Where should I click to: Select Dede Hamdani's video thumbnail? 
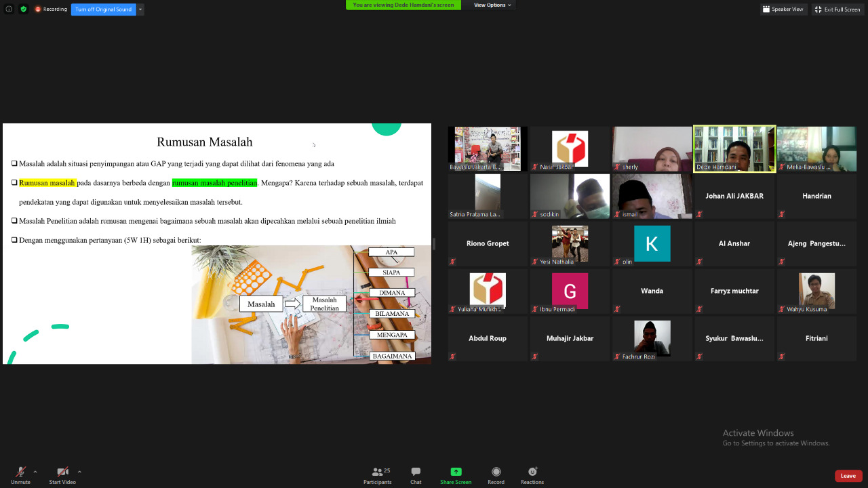[734, 148]
